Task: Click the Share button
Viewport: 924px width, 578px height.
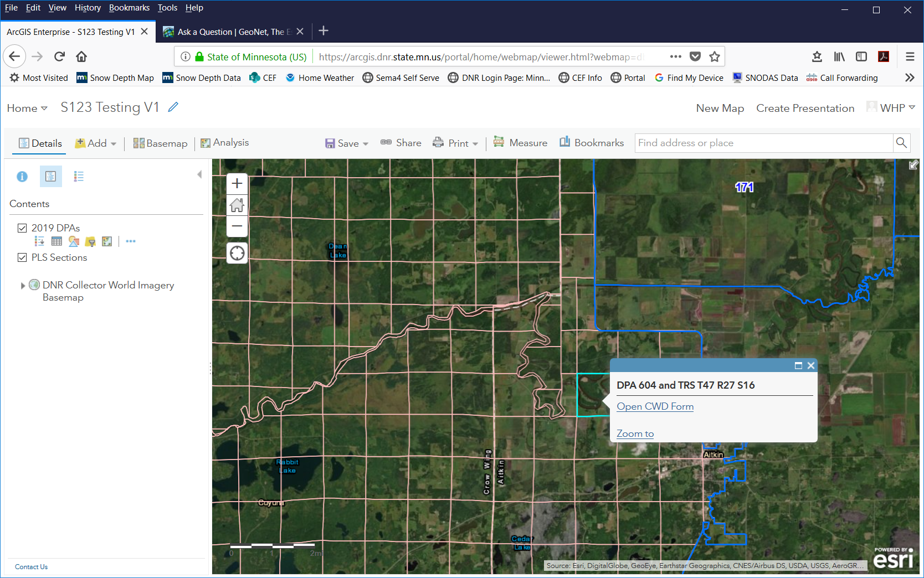Action: point(401,143)
